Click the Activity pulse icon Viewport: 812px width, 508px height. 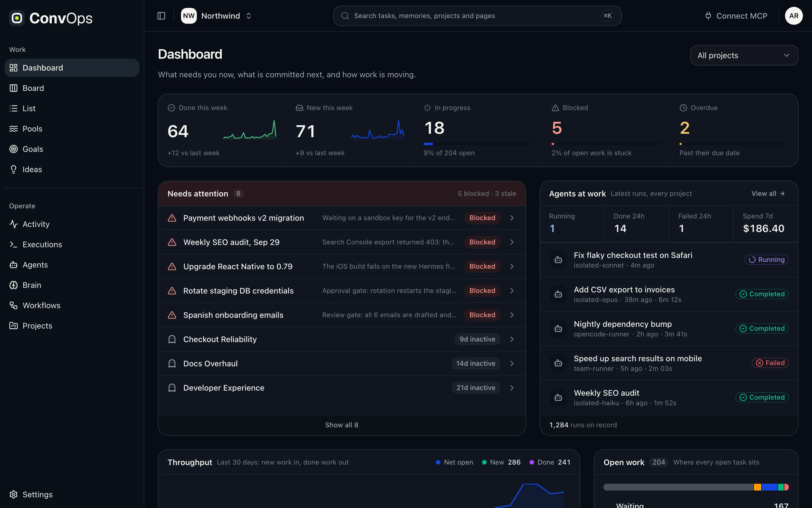click(14, 224)
